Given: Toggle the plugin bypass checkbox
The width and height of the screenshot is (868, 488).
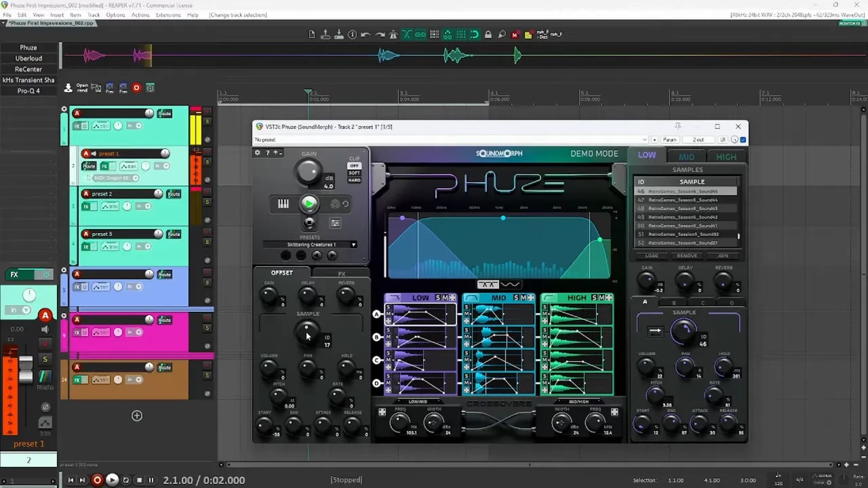Looking at the screenshot, I should point(743,140).
